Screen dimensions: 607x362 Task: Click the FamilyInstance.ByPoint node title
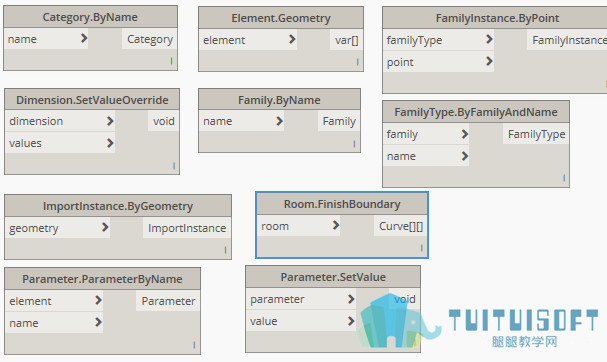[497, 18]
